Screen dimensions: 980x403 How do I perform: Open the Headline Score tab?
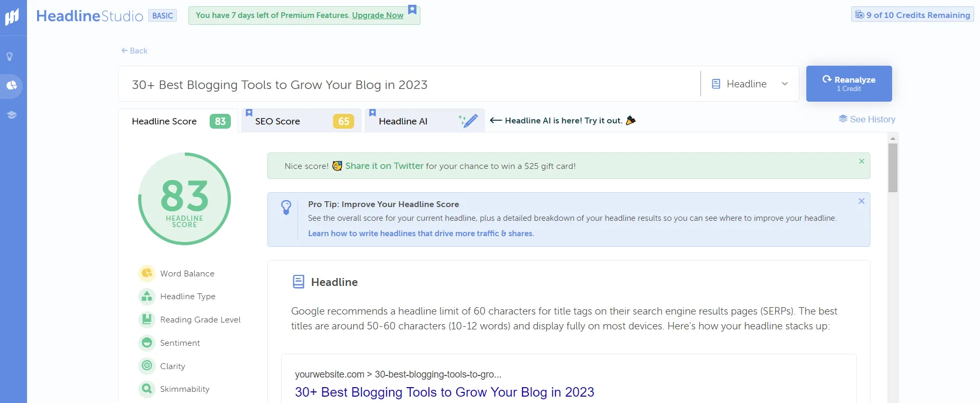[x=178, y=121]
